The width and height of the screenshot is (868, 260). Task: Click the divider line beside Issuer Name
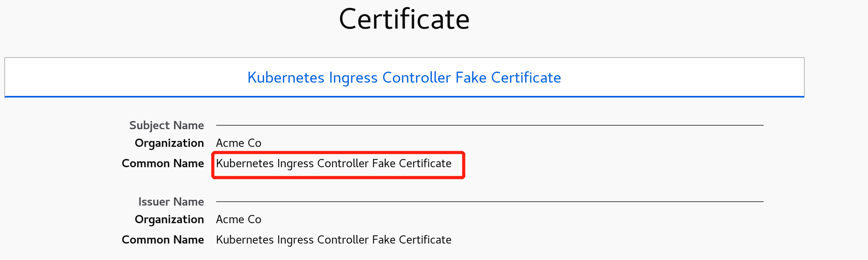[489, 202]
